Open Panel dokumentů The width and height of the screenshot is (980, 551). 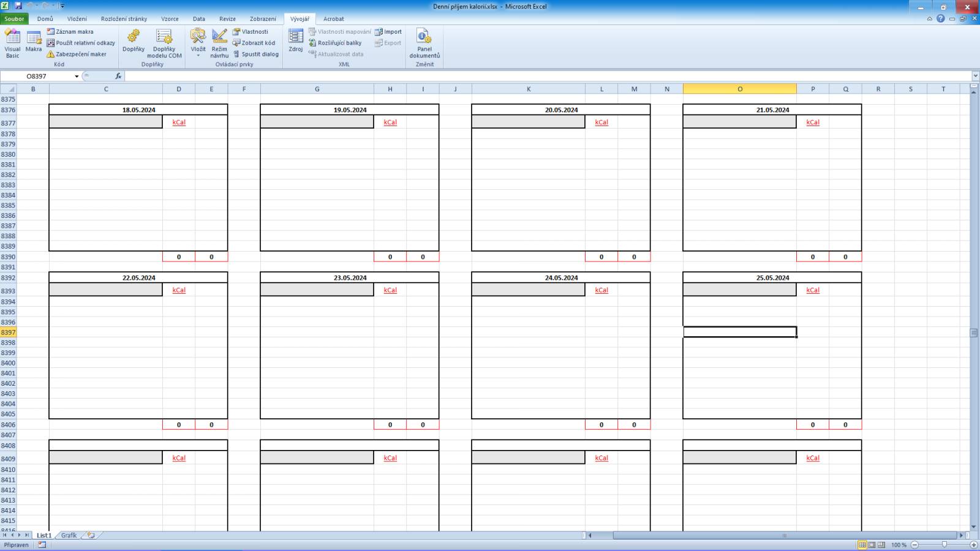pyautogui.click(x=424, y=43)
